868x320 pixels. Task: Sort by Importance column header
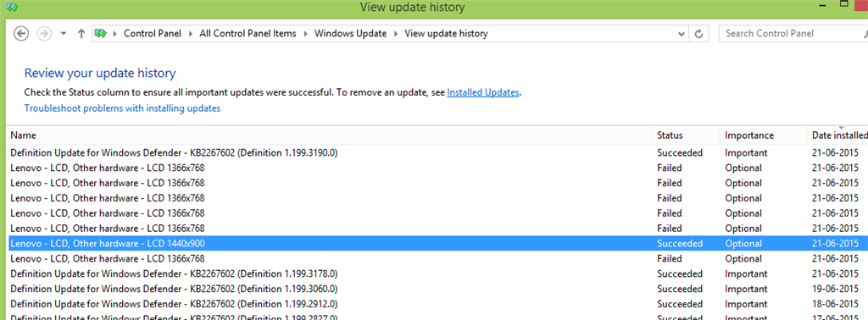[764, 135]
